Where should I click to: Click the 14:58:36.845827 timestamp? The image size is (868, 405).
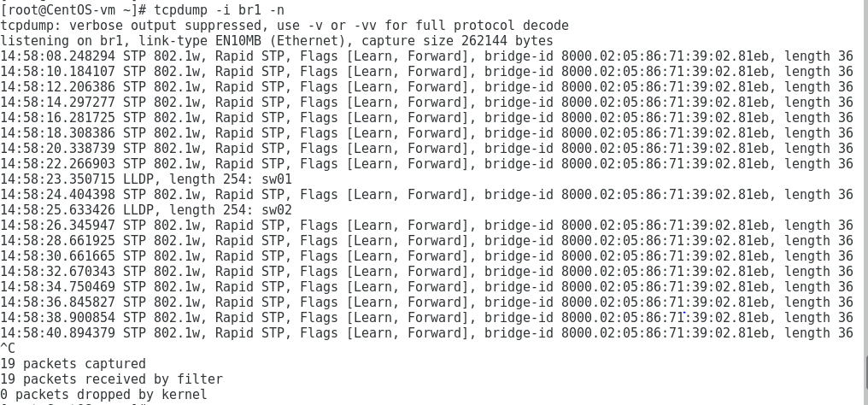[57, 302]
